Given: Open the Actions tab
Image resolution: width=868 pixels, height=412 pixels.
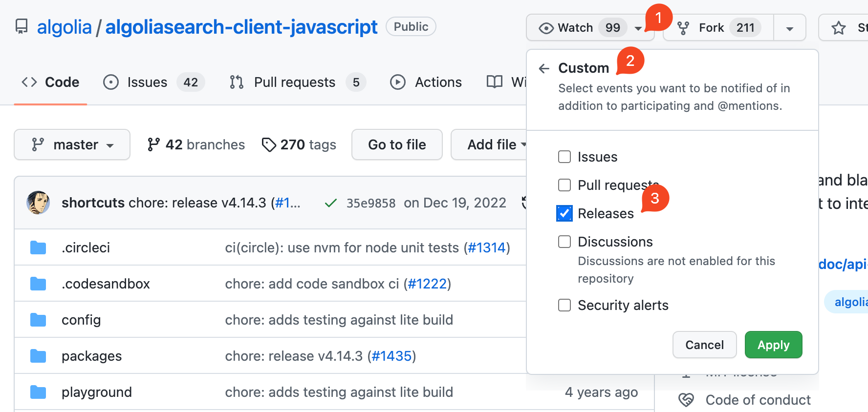Looking at the screenshot, I should [426, 82].
